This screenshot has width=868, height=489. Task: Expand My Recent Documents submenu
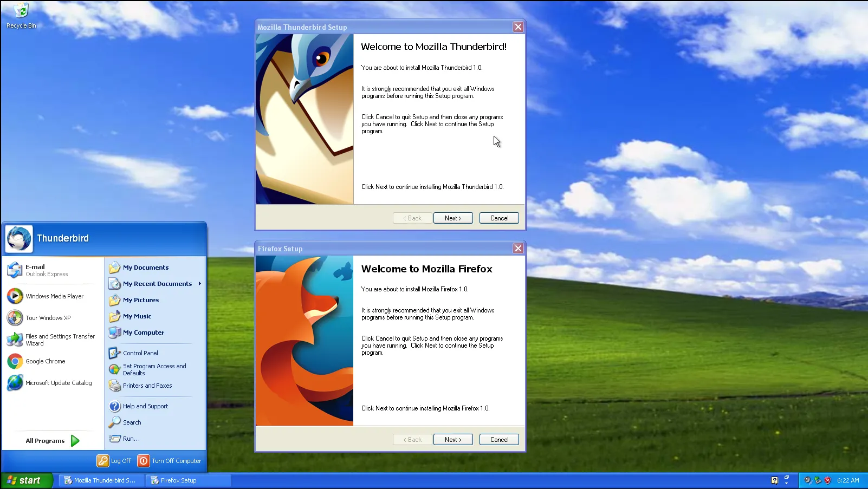pos(157,283)
